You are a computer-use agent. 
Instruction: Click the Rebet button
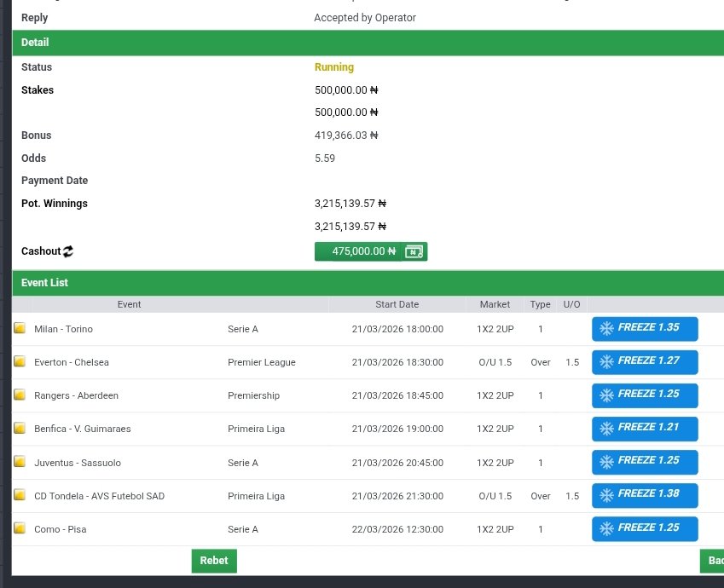point(214,561)
